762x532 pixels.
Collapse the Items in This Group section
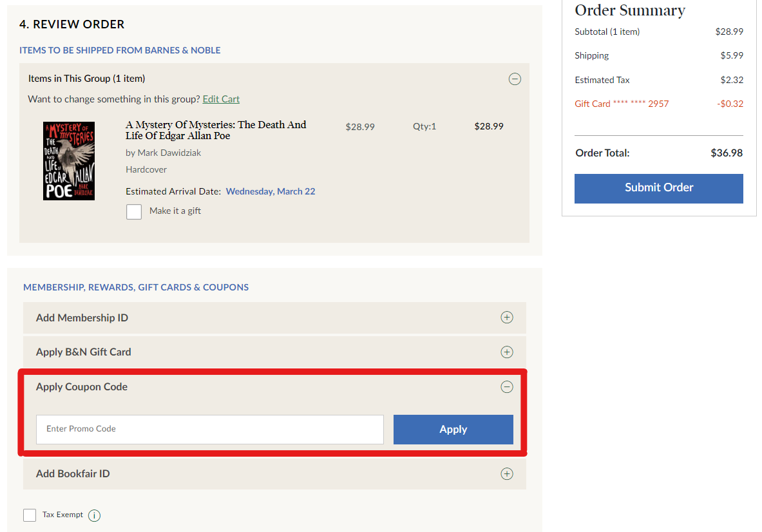pos(515,79)
